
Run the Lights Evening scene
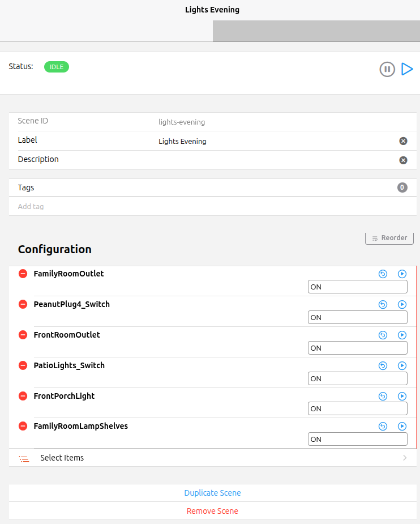click(407, 69)
